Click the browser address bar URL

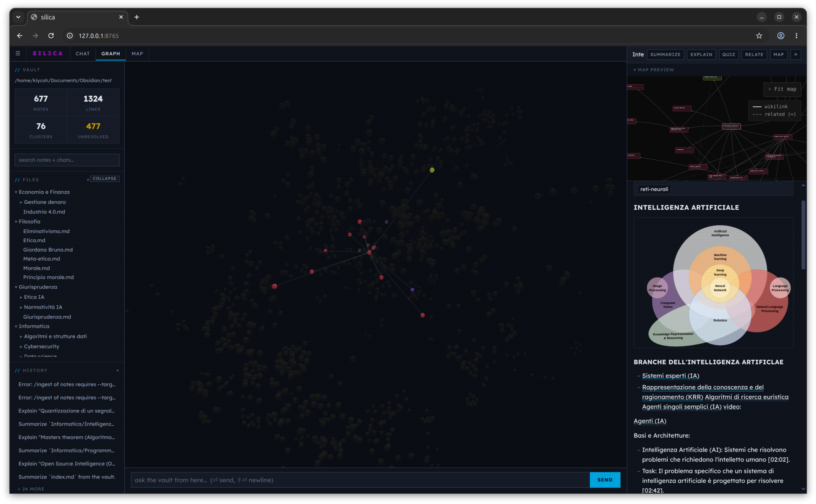[98, 36]
